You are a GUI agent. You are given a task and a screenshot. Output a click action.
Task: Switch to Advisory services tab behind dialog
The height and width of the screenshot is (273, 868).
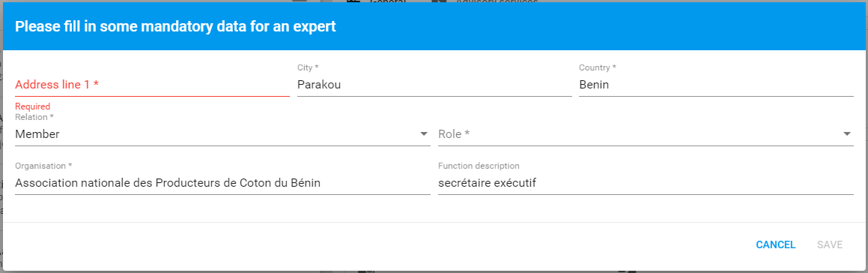[x=497, y=1]
